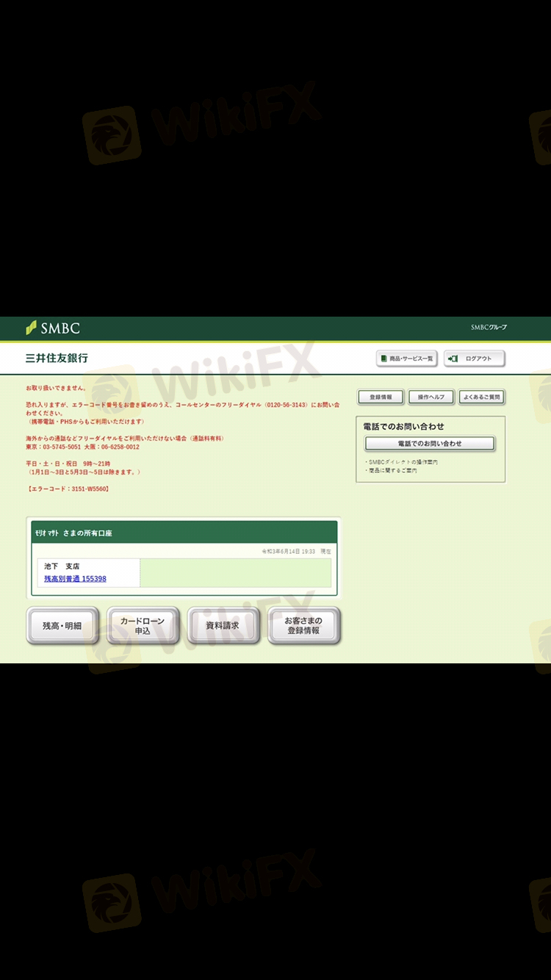Click the SMBC logo in the header
Viewport: 551px width, 980px height.
coord(53,328)
